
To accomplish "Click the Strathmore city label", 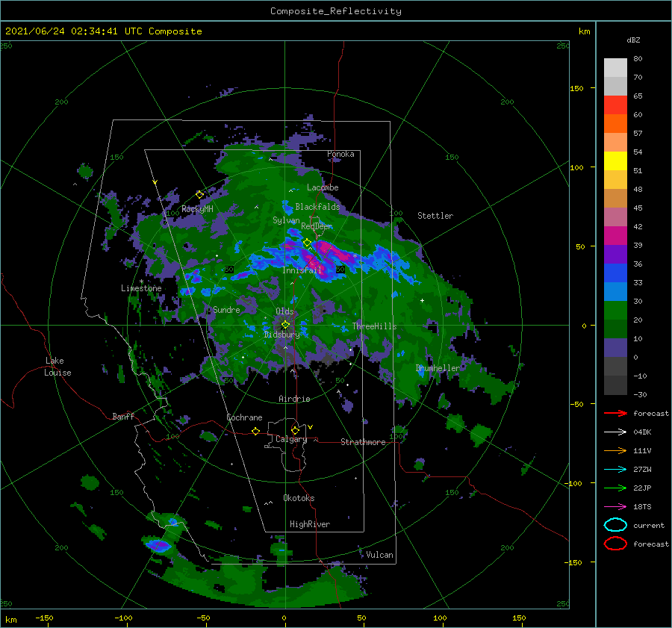I will pos(363,442).
